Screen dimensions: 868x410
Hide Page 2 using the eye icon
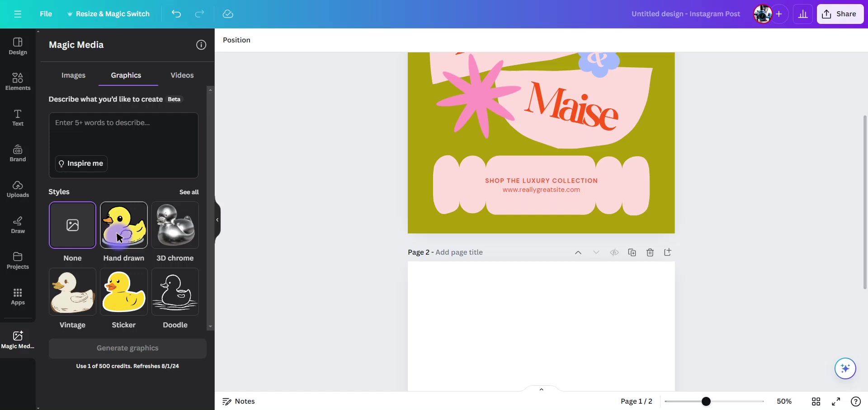click(x=614, y=252)
